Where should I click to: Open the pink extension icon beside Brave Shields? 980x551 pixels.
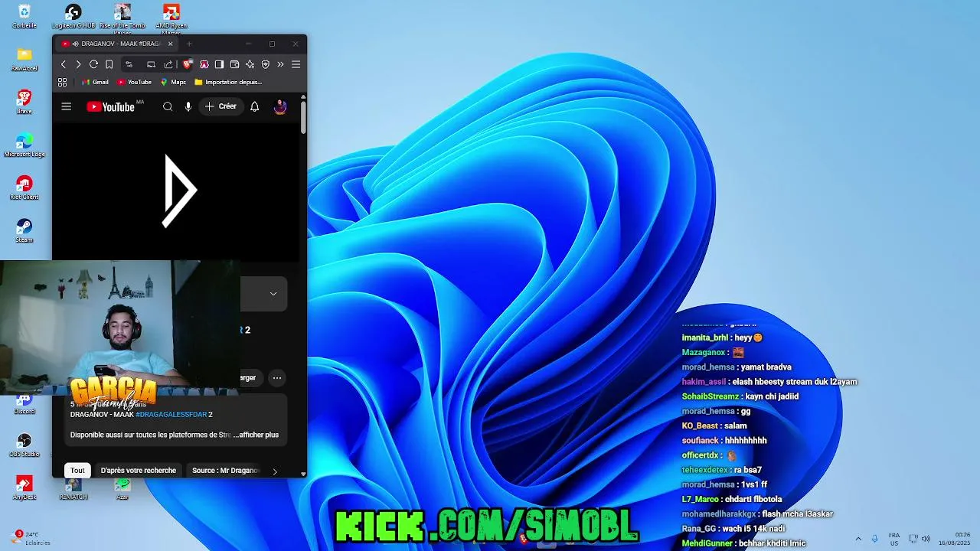click(x=204, y=64)
